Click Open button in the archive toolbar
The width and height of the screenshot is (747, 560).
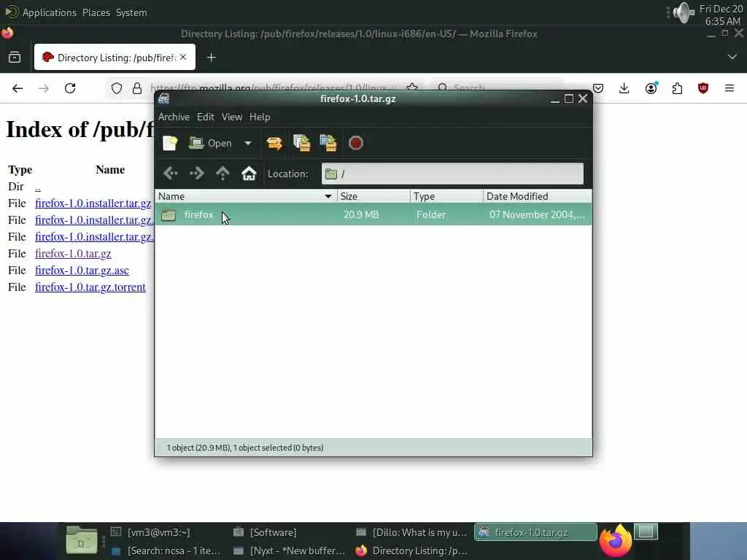pos(211,143)
